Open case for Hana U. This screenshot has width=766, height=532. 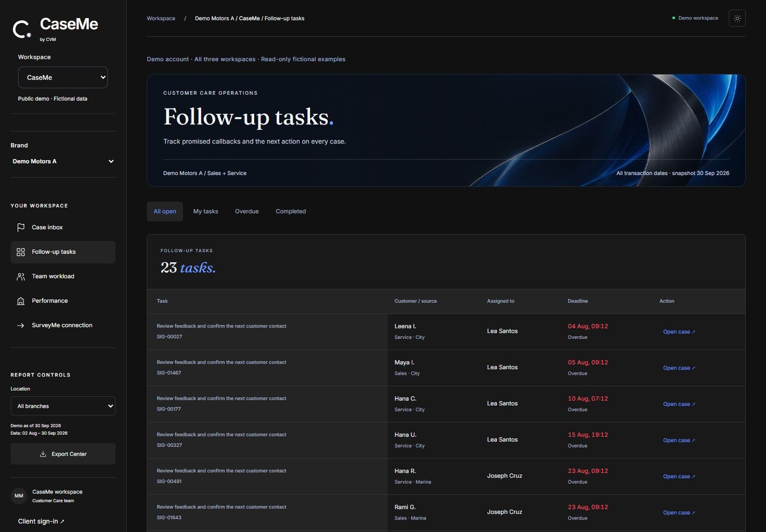(x=679, y=440)
